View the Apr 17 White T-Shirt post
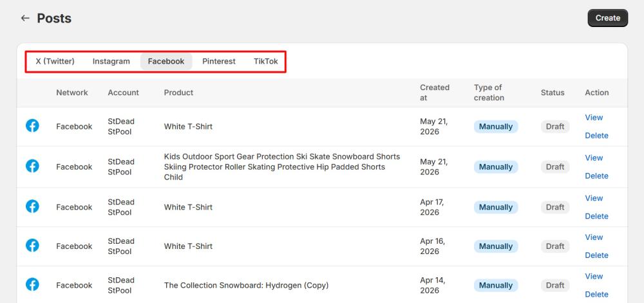This screenshot has height=303, width=644. tap(594, 198)
